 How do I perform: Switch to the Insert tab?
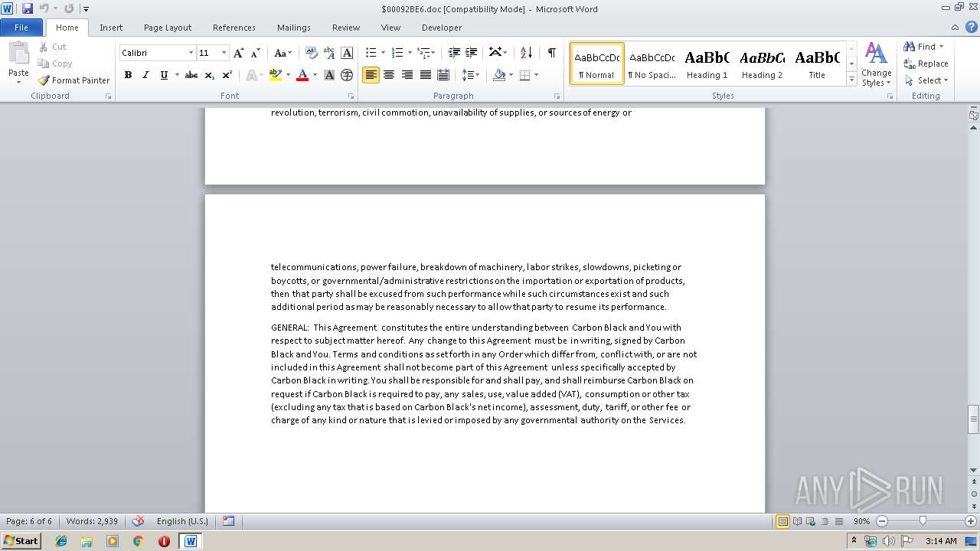click(x=111, y=28)
